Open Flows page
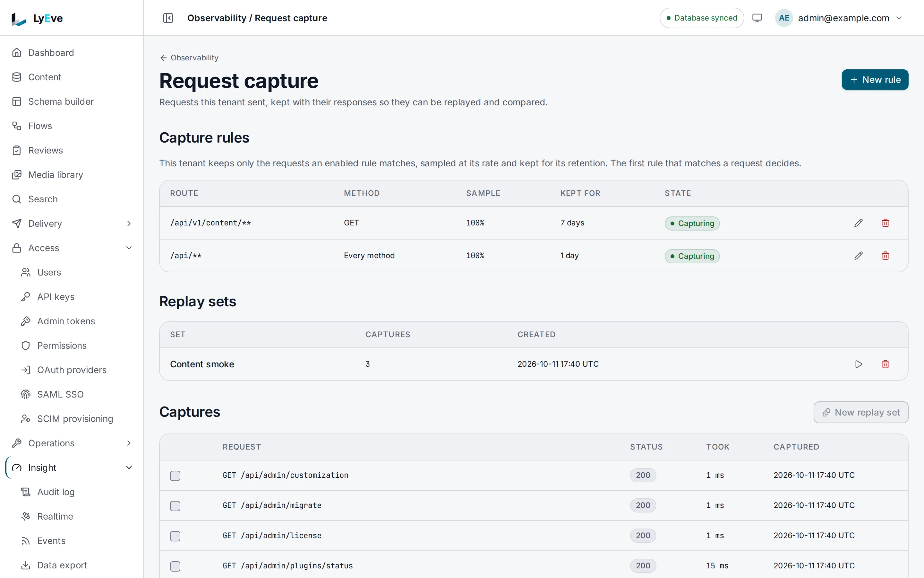 coord(72,126)
